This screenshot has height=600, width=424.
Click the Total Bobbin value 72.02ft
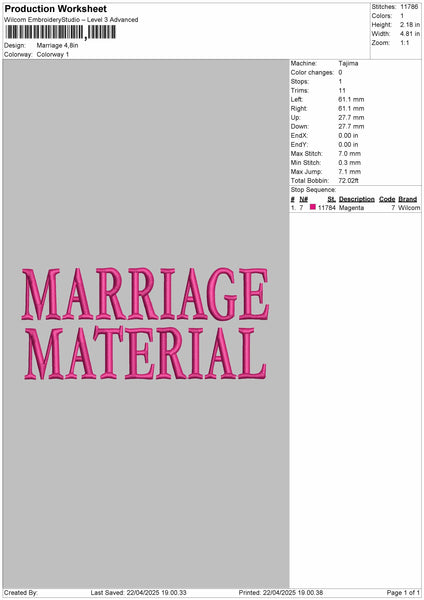pyautogui.click(x=348, y=181)
